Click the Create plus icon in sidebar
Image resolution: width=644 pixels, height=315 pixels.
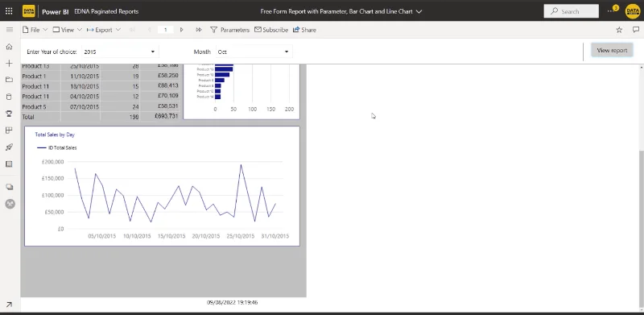point(9,64)
